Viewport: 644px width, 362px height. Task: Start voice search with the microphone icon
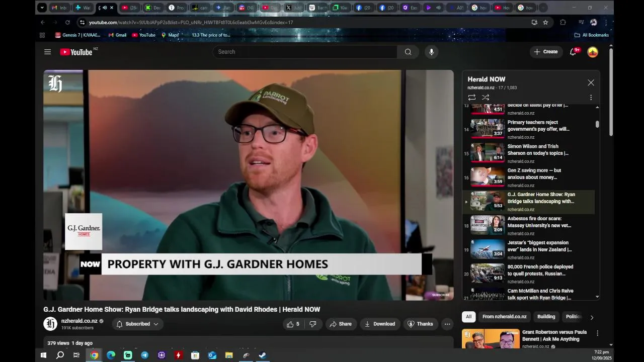pos(431,52)
